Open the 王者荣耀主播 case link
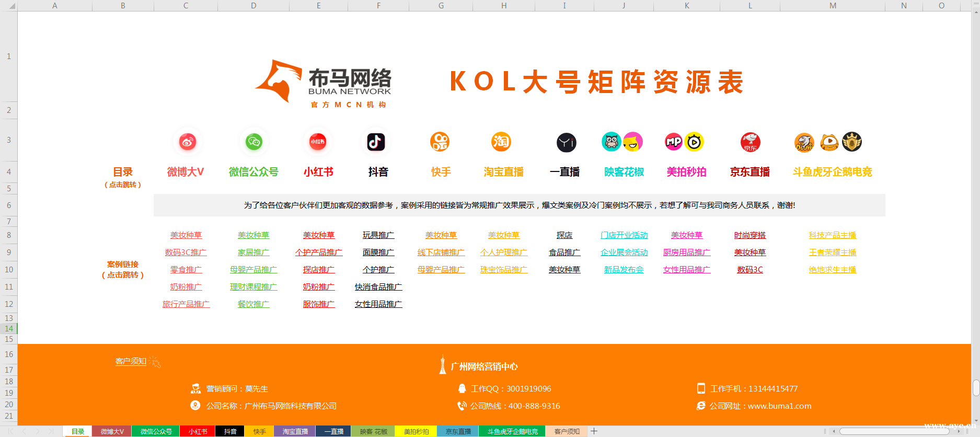This screenshot has width=980, height=437. click(833, 252)
